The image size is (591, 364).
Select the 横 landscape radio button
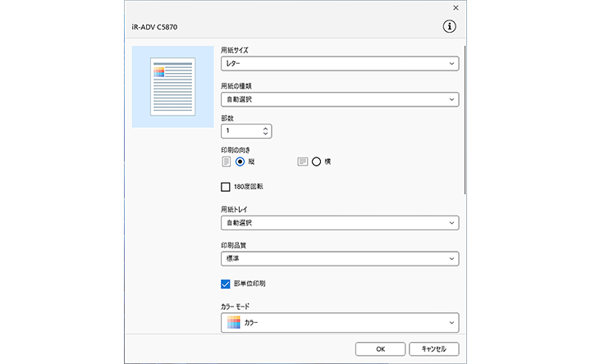[316, 162]
